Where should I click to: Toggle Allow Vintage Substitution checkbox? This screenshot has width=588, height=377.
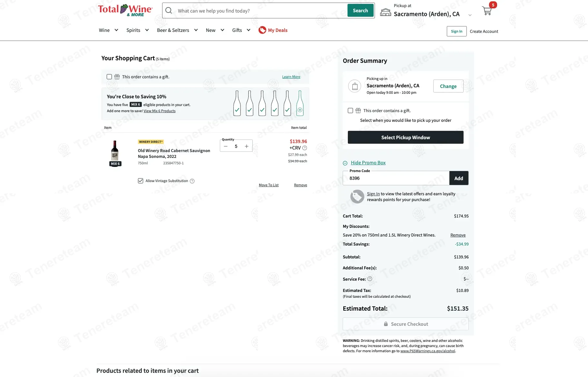click(141, 181)
